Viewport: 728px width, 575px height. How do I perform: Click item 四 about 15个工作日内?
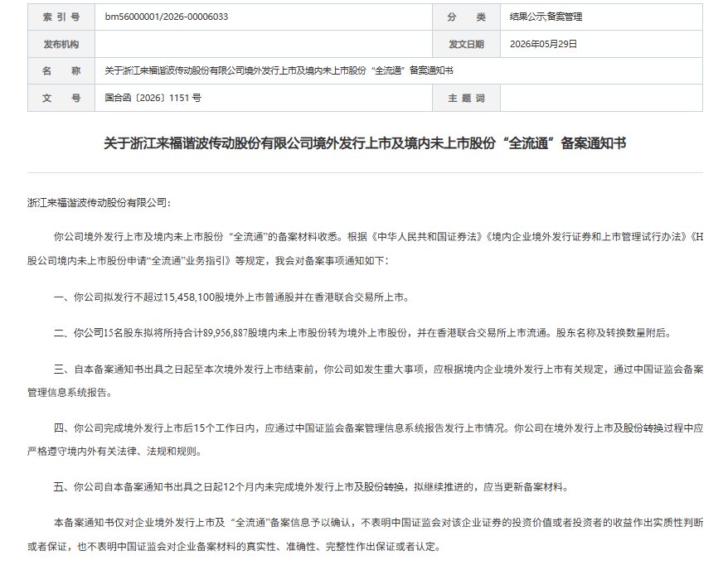[x=365, y=439]
